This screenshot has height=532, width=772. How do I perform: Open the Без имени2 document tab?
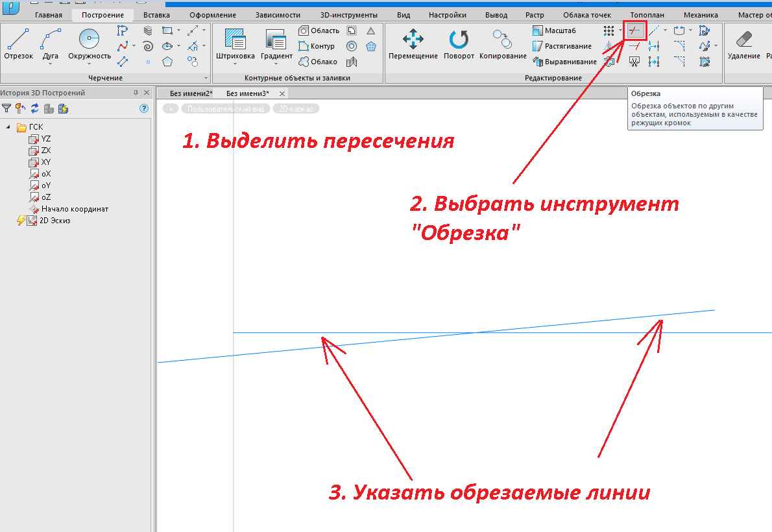click(191, 93)
